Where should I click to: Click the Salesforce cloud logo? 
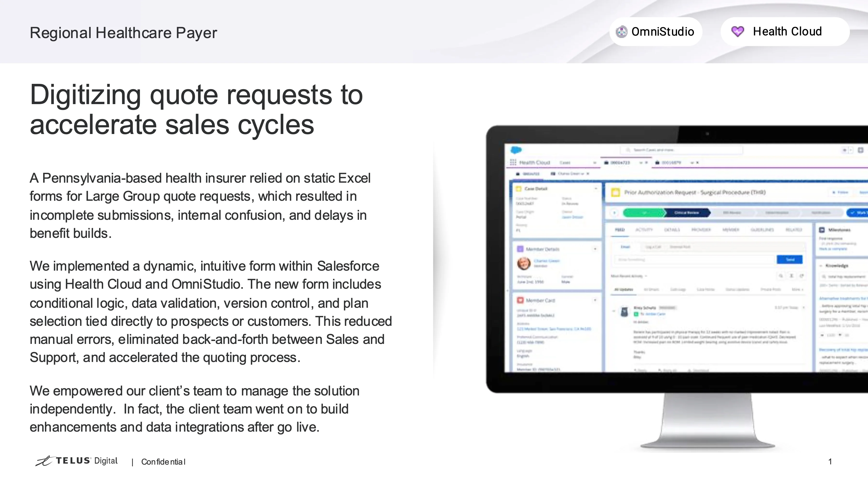point(516,150)
